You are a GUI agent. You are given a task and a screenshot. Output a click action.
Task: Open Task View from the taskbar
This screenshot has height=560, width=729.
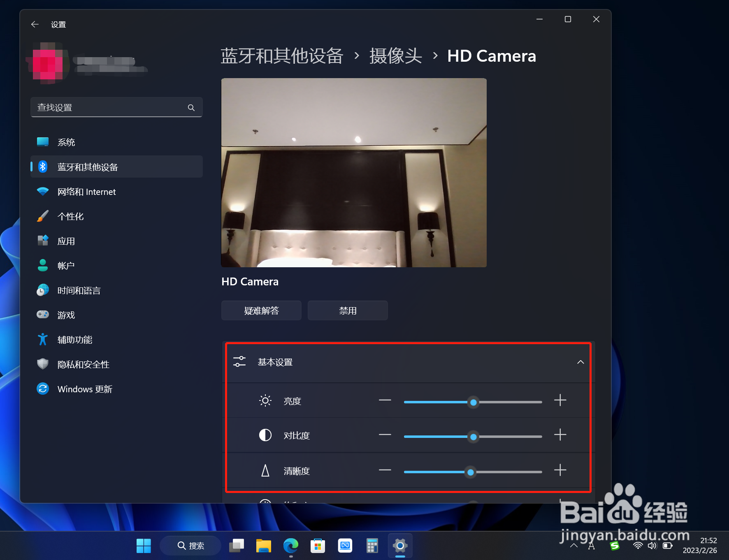point(237,546)
